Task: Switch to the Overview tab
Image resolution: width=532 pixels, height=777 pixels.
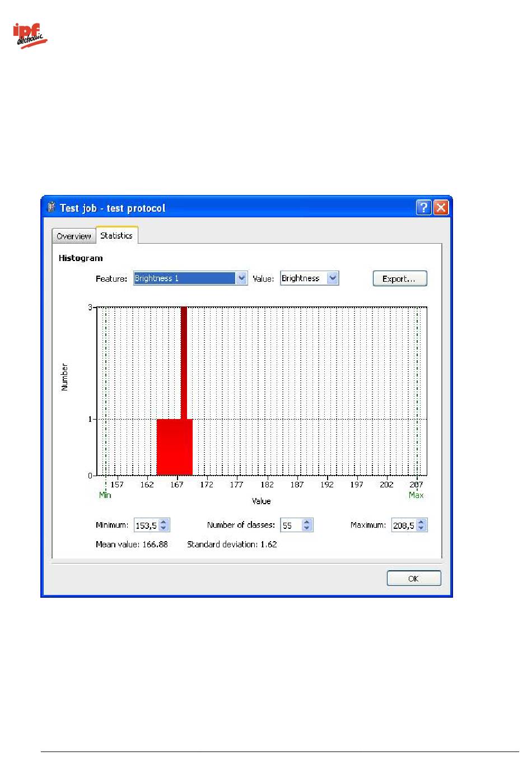Action: coord(73,236)
